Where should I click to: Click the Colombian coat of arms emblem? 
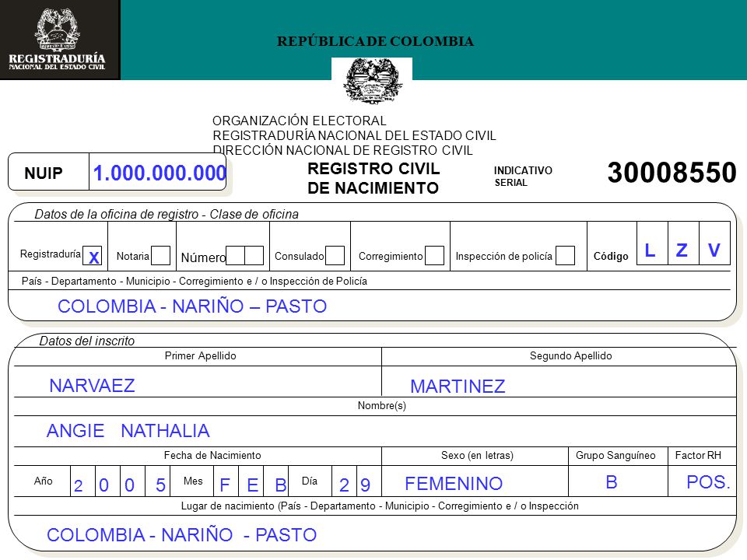click(x=372, y=80)
